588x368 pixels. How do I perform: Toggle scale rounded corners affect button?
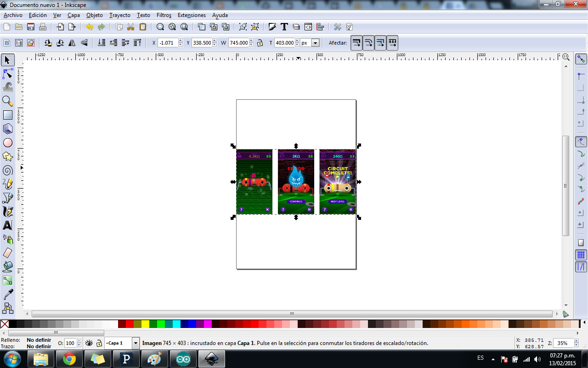(x=368, y=43)
